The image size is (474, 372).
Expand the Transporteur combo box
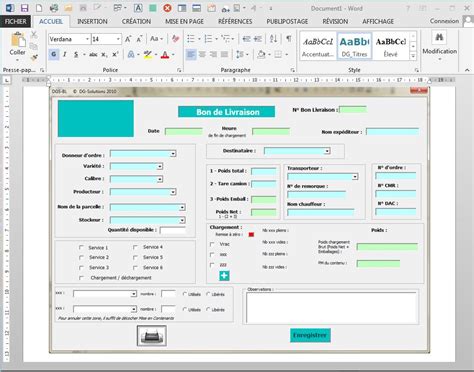coord(355,177)
